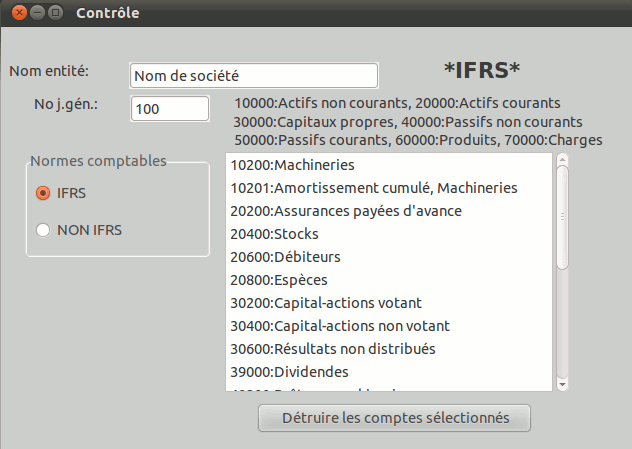Close the Contrôle window
The width and height of the screenshot is (632, 449).
pos(20,13)
